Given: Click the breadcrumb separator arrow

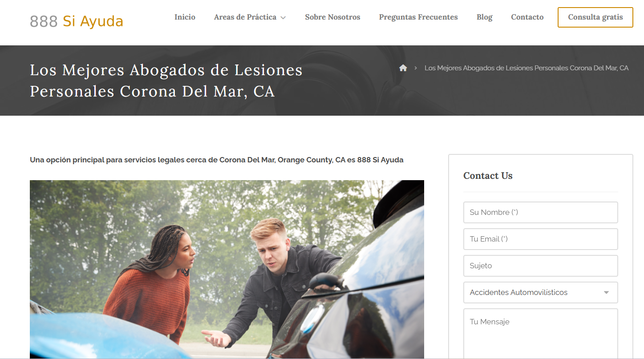Looking at the screenshot, I should [x=416, y=68].
